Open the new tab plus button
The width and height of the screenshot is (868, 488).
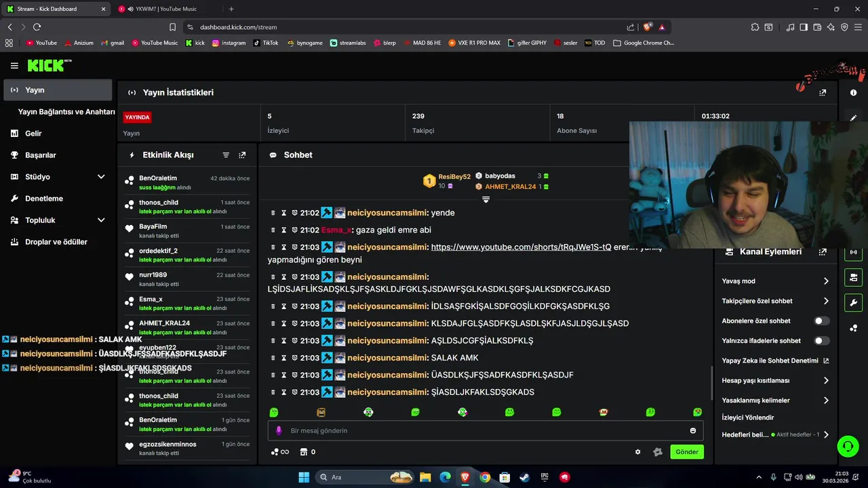coord(231,9)
